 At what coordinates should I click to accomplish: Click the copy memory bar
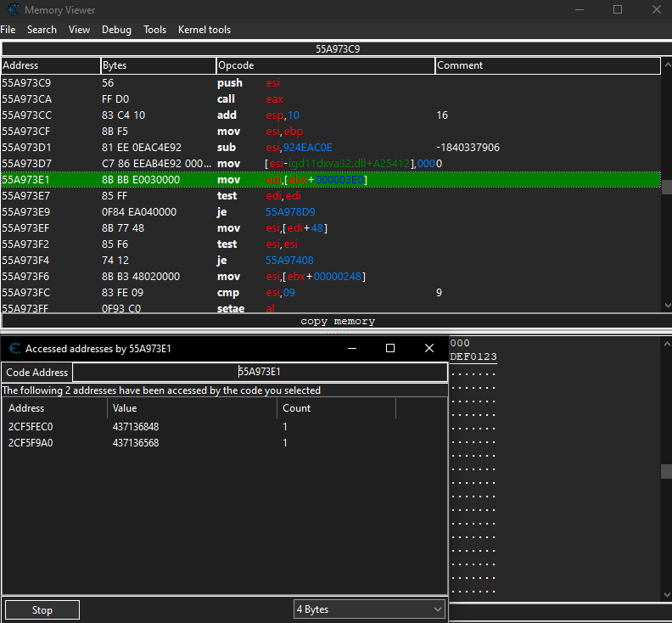[x=338, y=321]
